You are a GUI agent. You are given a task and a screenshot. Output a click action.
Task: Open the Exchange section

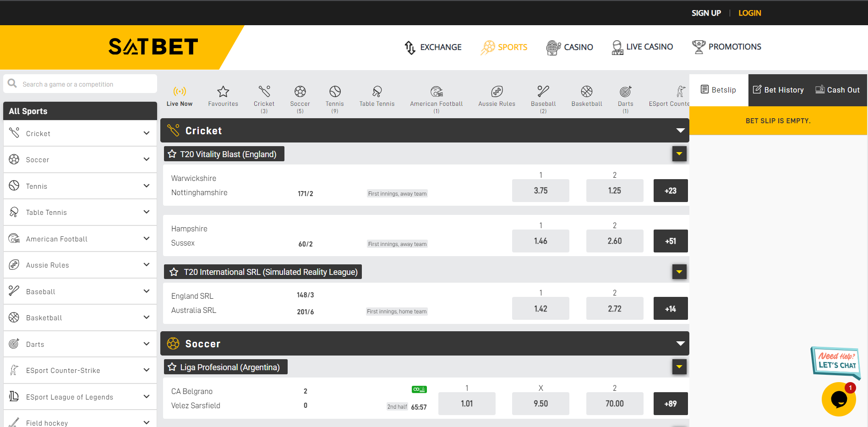coord(433,47)
